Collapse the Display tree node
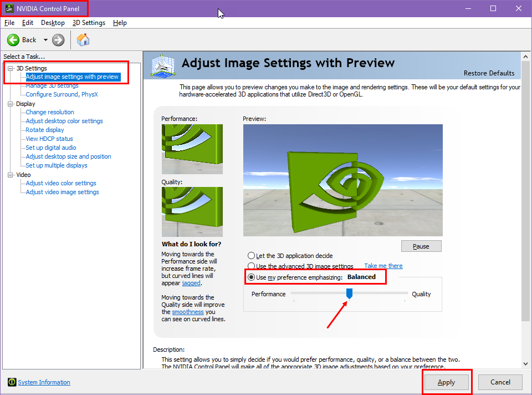This screenshot has height=395, width=532. 10,104
